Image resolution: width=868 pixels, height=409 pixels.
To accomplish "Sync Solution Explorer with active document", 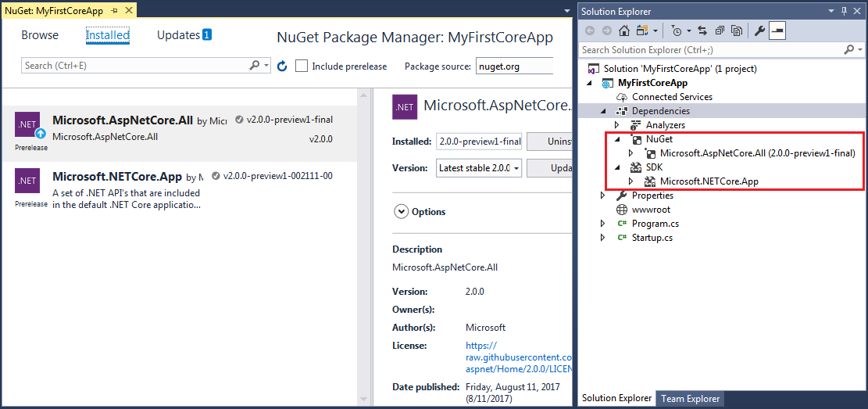I will click(x=702, y=31).
